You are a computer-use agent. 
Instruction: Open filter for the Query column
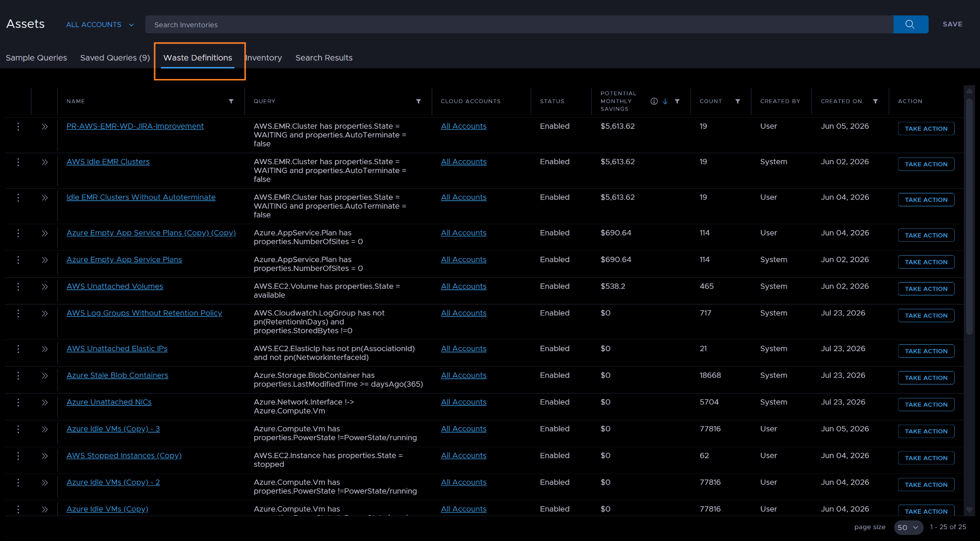(419, 101)
